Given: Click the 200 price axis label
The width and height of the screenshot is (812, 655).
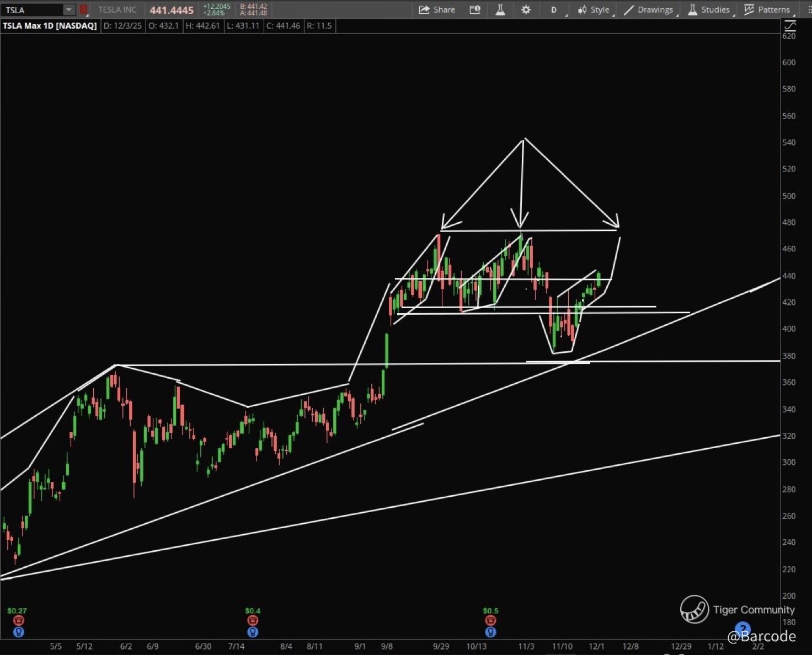Looking at the screenshot, I should [789, 595].
